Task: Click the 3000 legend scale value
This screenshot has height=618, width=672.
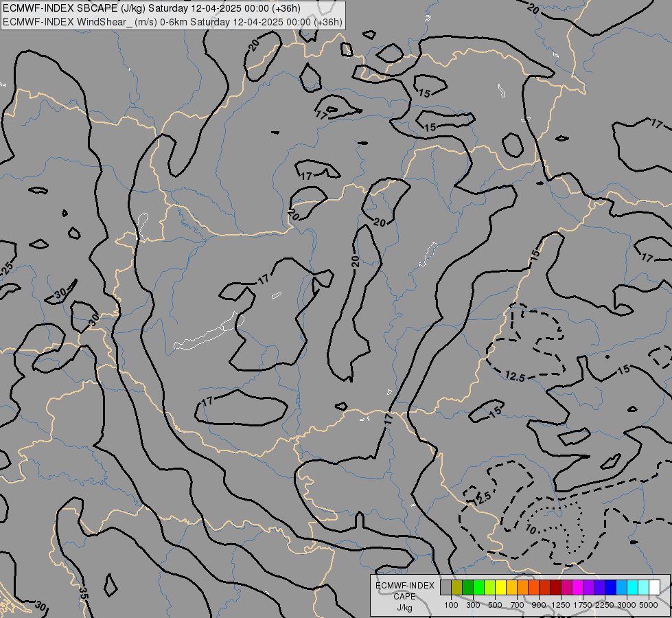Action: click(x=627, y=605)
